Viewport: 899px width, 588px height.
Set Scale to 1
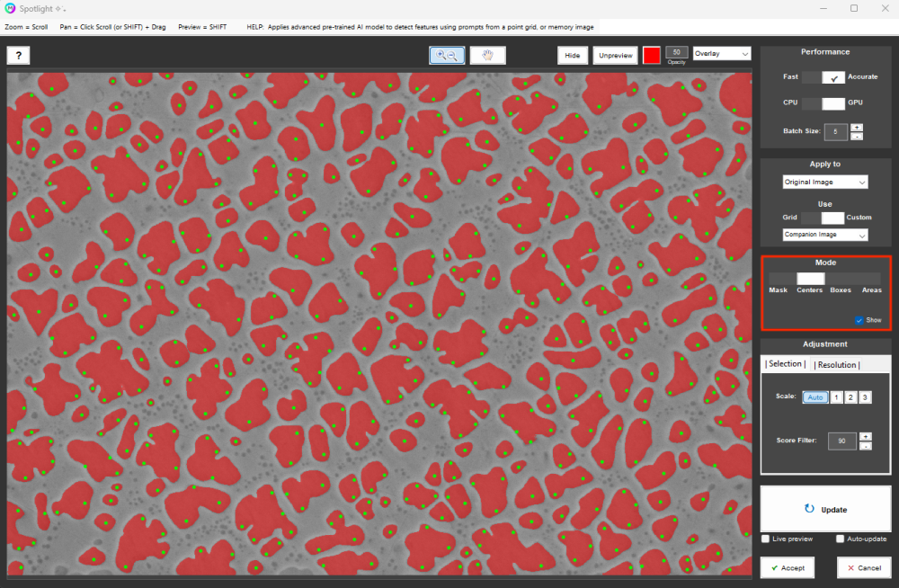click(x=836, y=397)
